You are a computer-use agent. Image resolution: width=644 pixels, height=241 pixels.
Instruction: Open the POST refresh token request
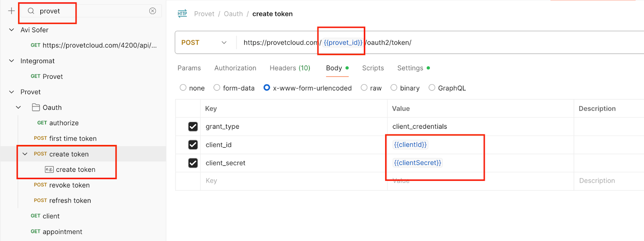click(x=62, y=200)
